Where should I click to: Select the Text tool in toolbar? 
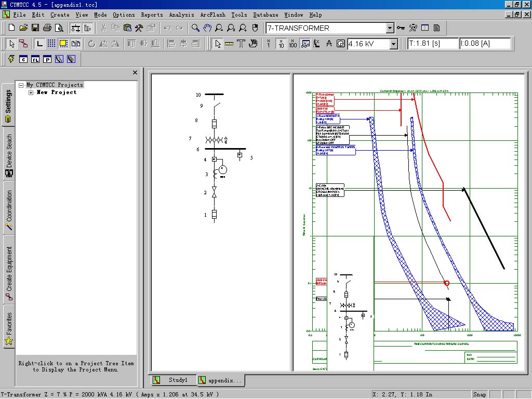tap(241, 44)
